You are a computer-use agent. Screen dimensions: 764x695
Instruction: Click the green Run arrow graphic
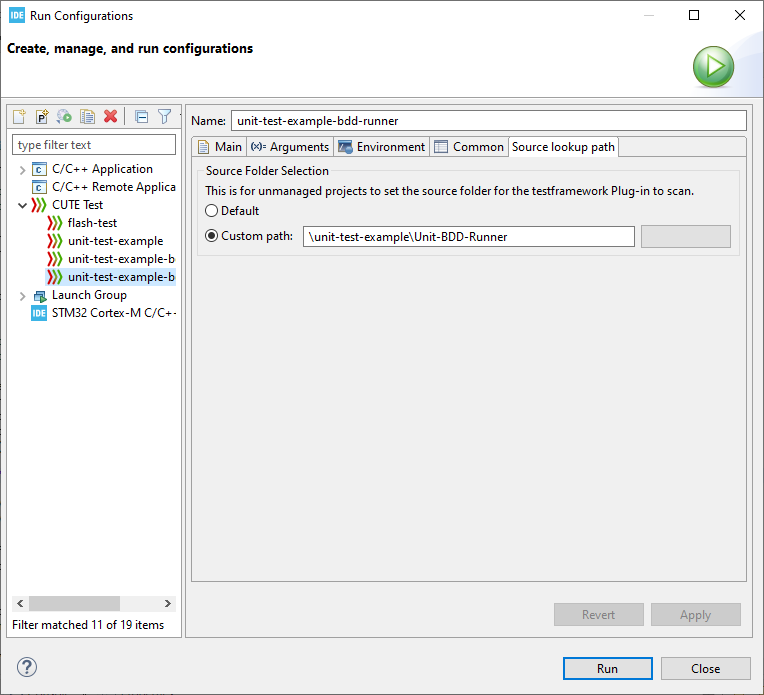pos(713,66)
